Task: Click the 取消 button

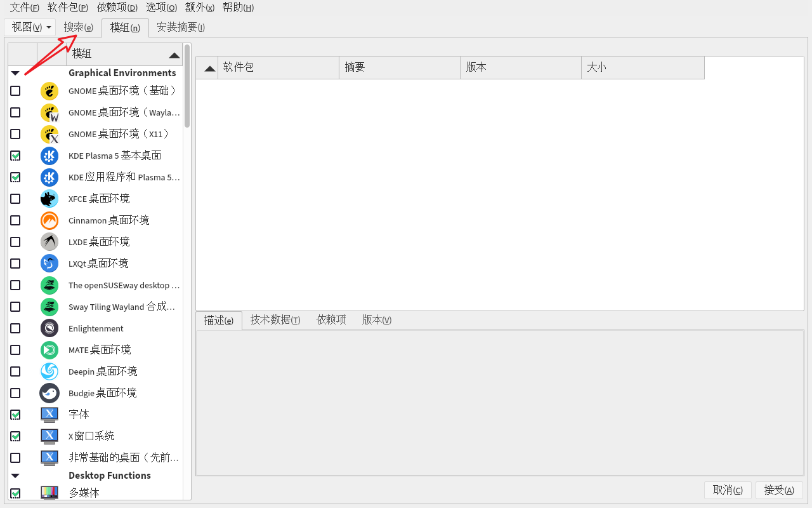Action: (728, 490)
